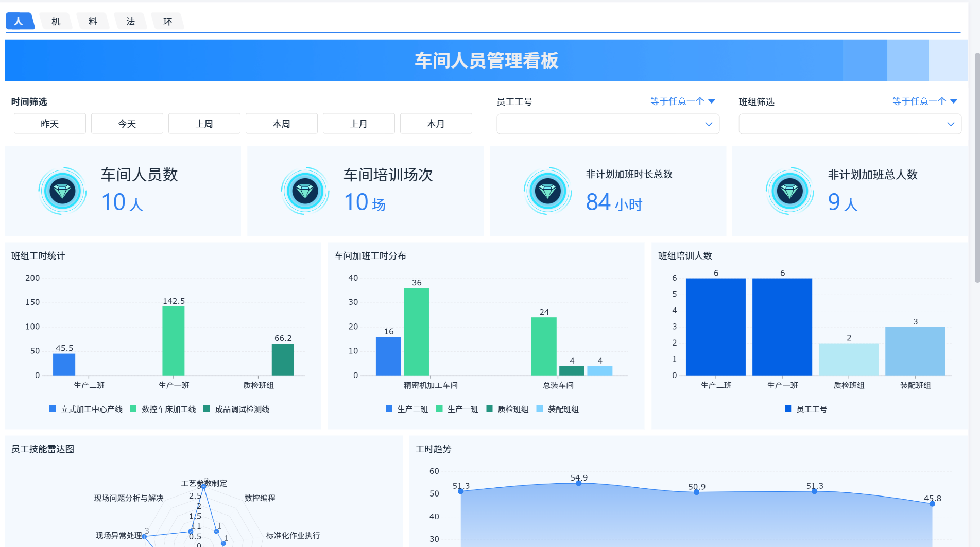Click the 生产二班 bar in 班组培训人数
The image size is (980, 547).
pyautogui.click(x=716, y=327)
